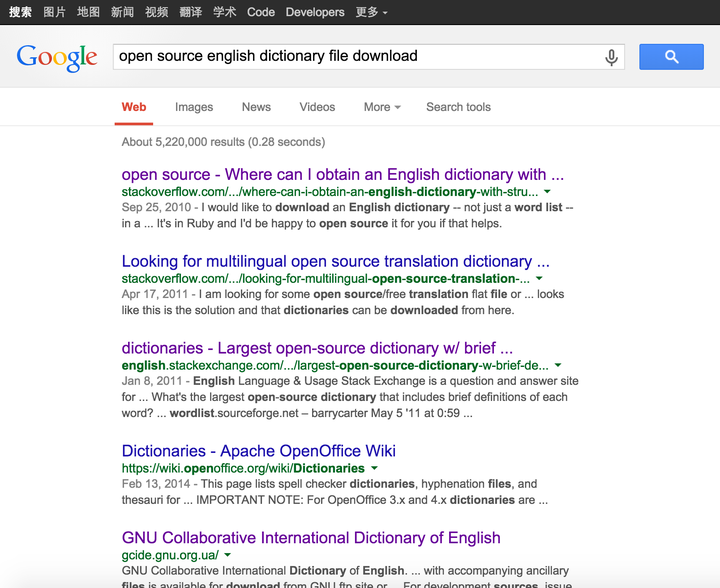
Task: Expand arrow next to gcide.gnu.org.ua URL
Action: pos(227,555)
